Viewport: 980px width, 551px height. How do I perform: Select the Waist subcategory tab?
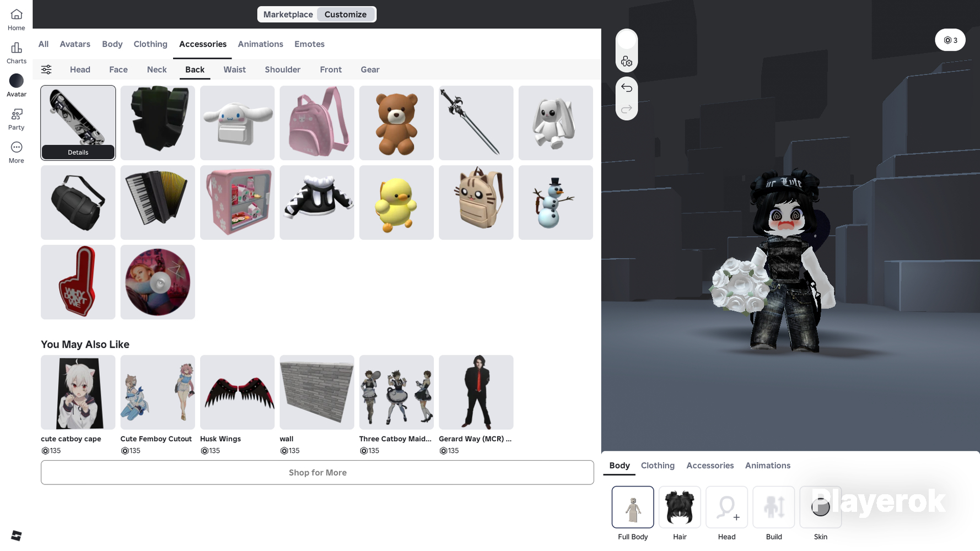[x=234, y=69]
